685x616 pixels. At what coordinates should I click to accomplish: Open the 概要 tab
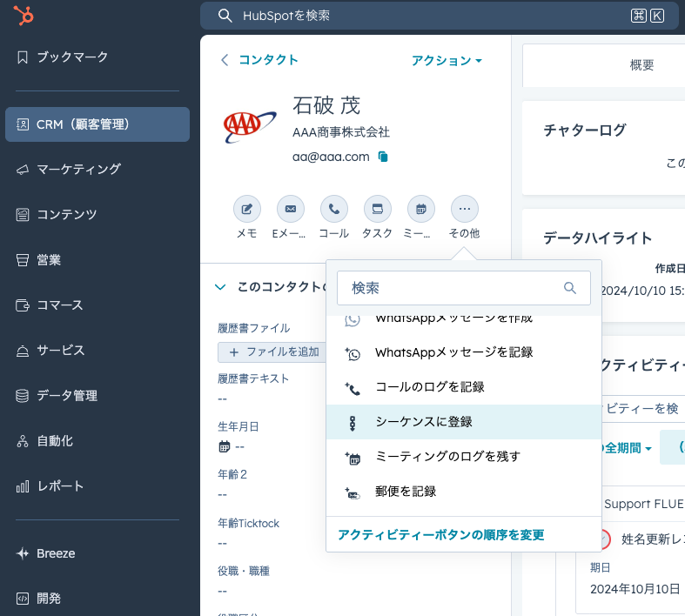[641, 65]
